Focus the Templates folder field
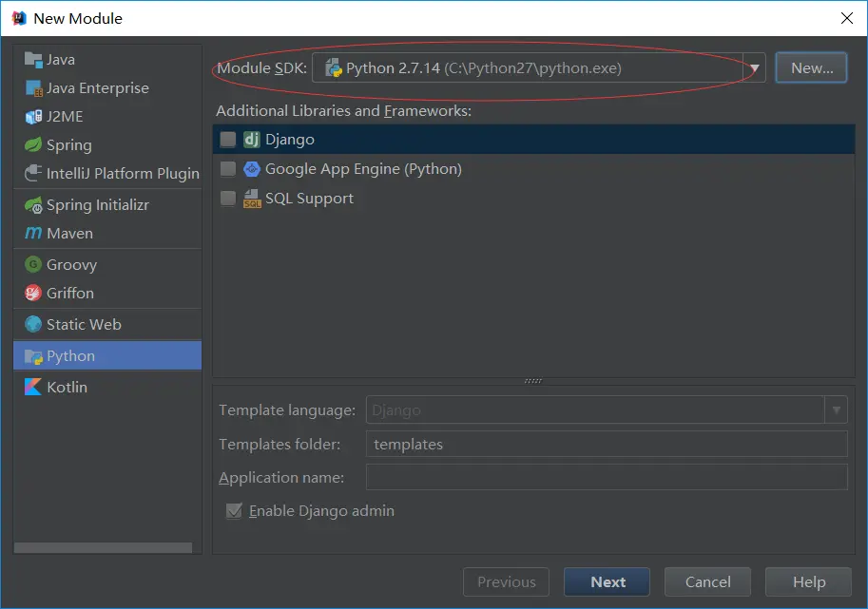The width and height of the screenshot is (868, 609). pos(607,445)
